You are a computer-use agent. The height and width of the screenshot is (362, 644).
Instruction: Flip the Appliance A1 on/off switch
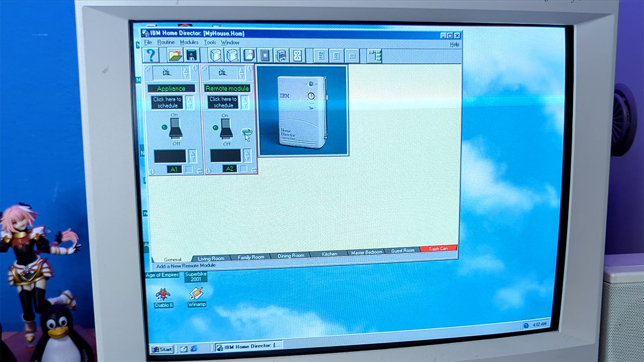[x=175, y=129]
